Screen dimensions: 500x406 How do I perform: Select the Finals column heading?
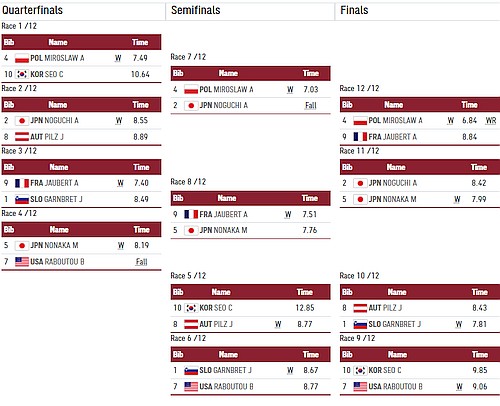click(354, 10)
